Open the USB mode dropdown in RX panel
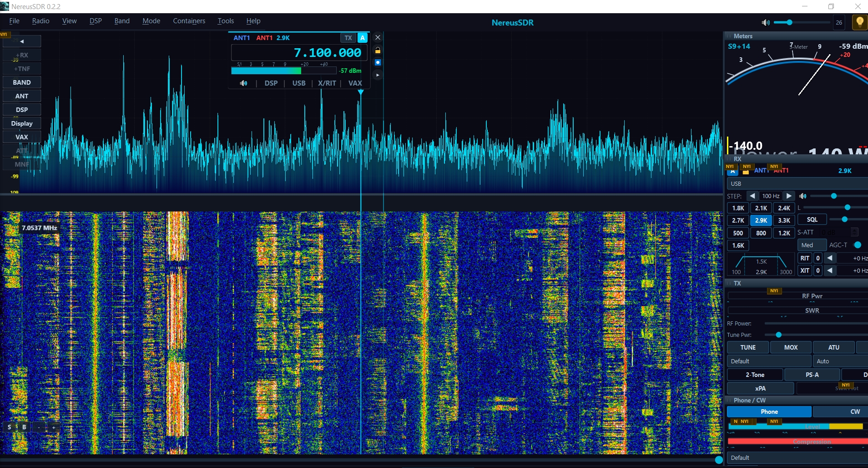 point(796,184)
